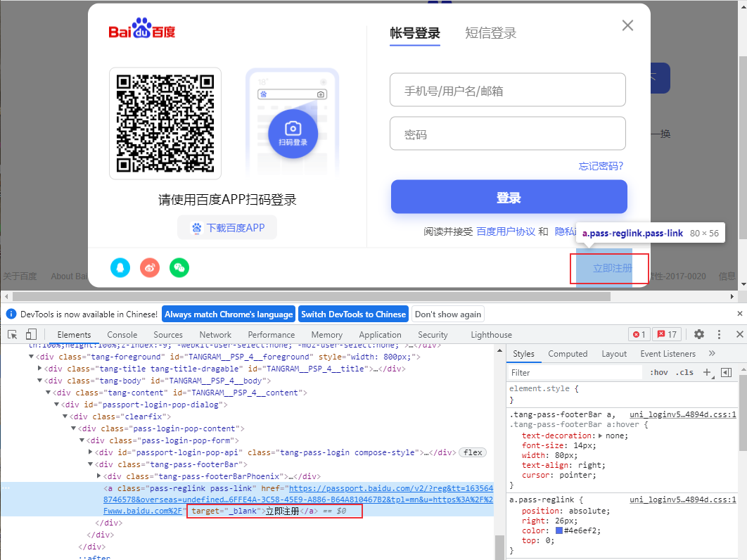Toggle class editing with .cls button
The height and width of the screenshot is (560, 747).
point(684,372)
